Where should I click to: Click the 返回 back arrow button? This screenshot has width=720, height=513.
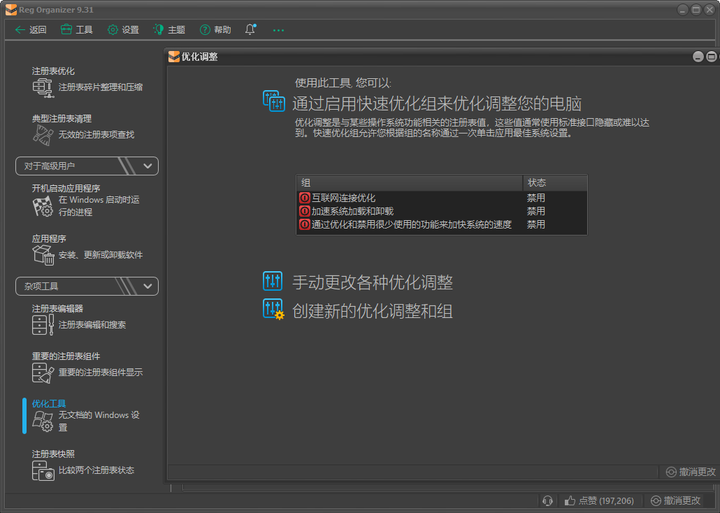point(30,30)
